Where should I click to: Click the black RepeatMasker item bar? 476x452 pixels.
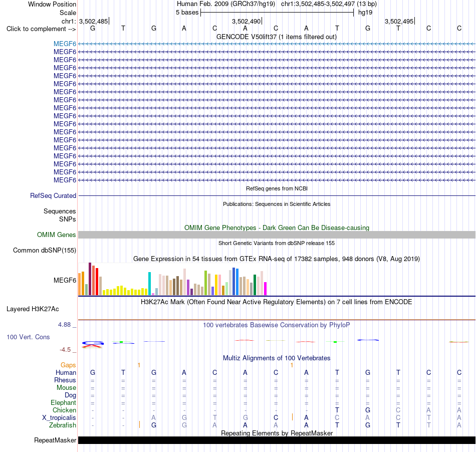click(277, 440)
